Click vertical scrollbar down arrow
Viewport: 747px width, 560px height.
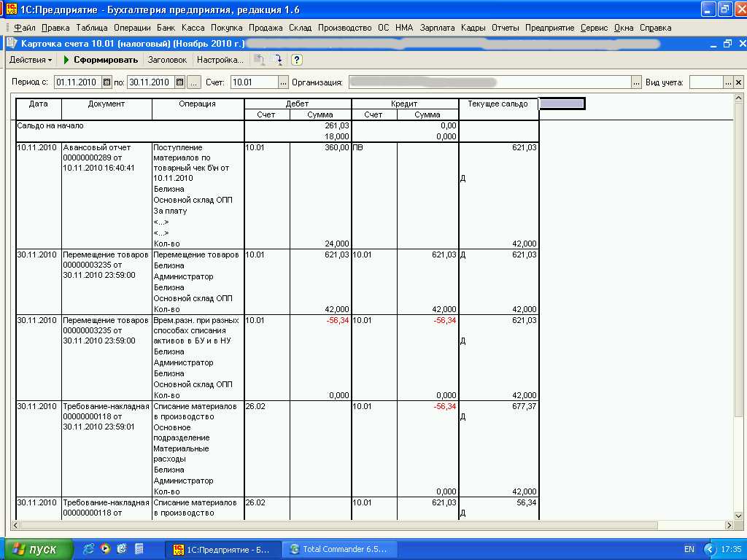738,516
